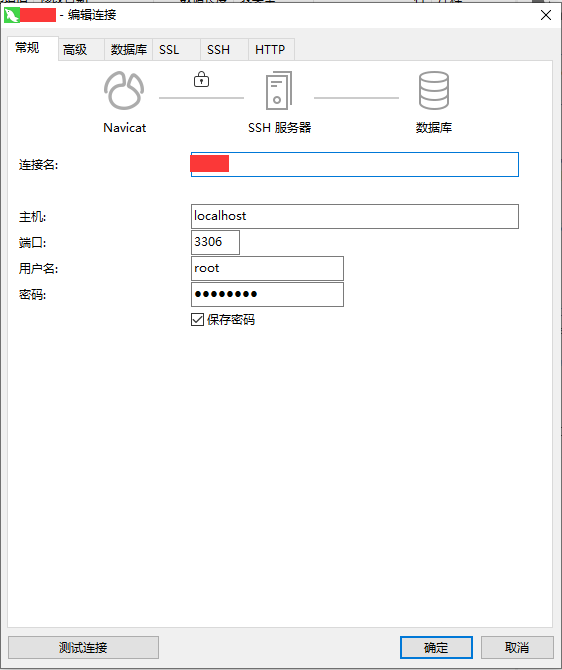Image resolution: width=562 pixels, height=670 pixels.
Task: Click the database cylinder icon
Action: tap(434, 90)
